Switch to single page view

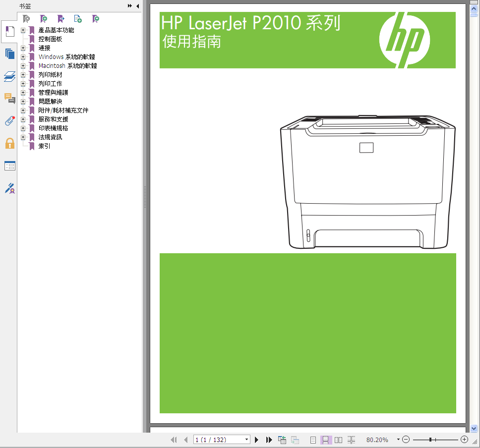click(x=313, y=440)
